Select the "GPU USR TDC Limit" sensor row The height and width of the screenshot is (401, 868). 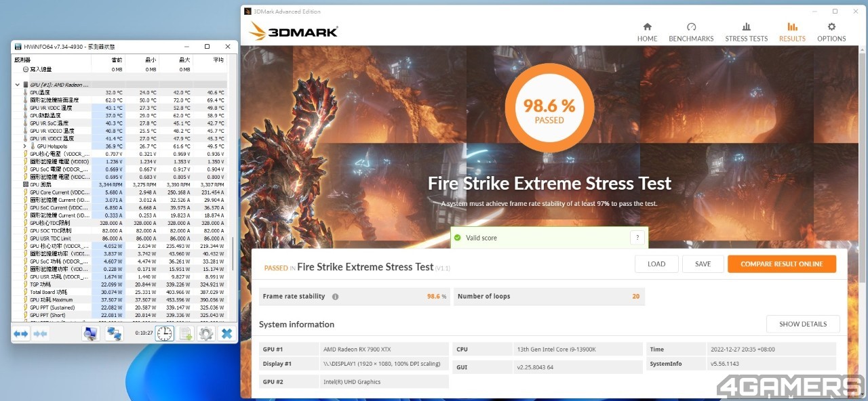[121, 238]
